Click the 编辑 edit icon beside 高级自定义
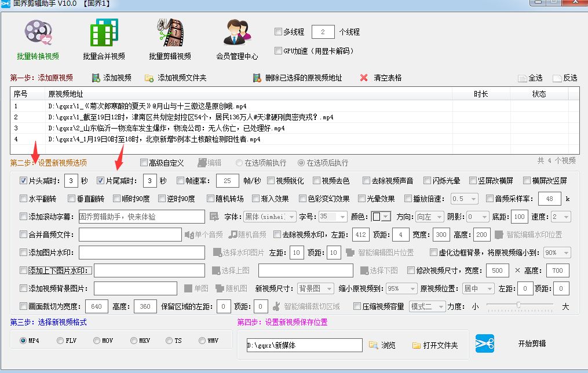This screenshot has height=373, width=588. coord(202,163)
